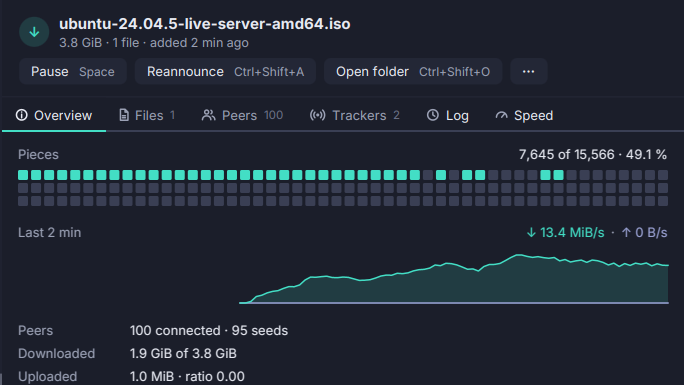This screenshot has width=684, height=385.
Task: Click the Peers row label in the stats list
Action: pos(35,330)
